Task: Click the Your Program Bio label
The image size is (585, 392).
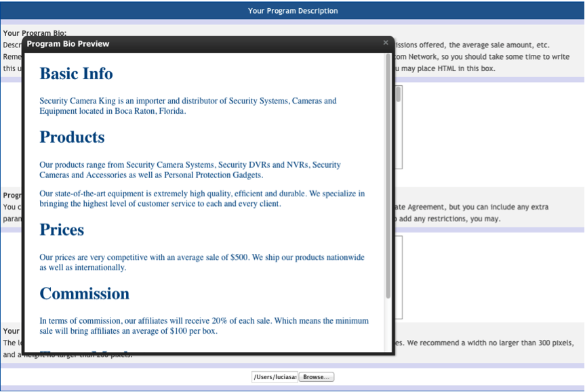Action: (35, 32)
